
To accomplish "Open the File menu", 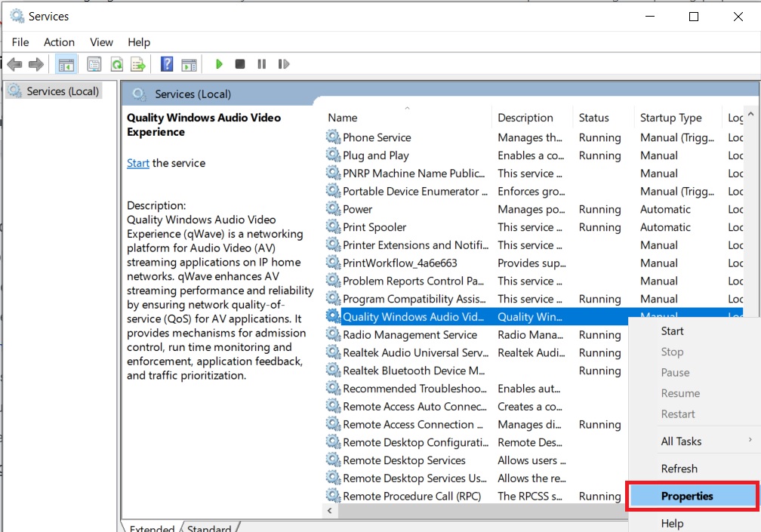I will pos(20,42).
